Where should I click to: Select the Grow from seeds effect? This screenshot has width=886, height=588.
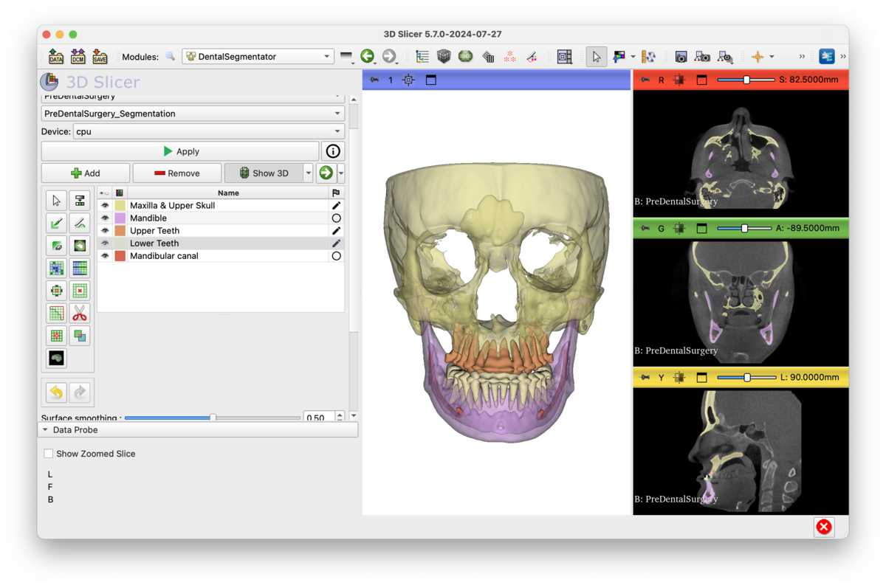56,269
